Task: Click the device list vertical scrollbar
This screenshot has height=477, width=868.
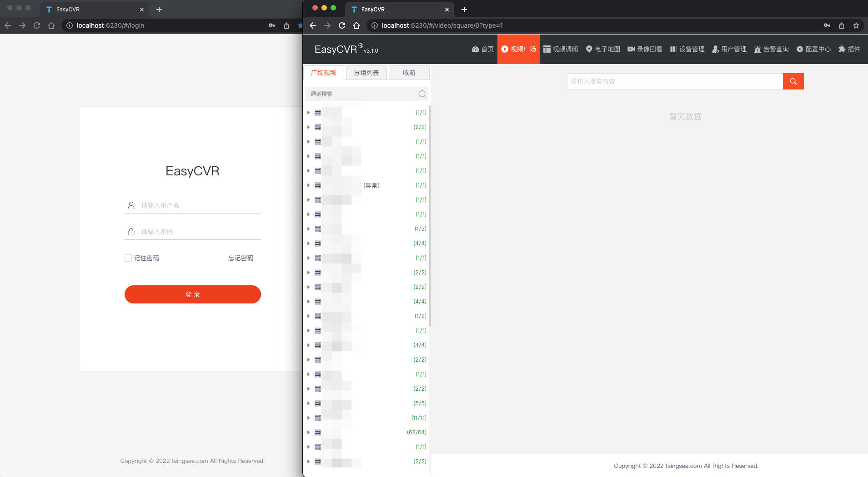Action: (x=430, y=216)
